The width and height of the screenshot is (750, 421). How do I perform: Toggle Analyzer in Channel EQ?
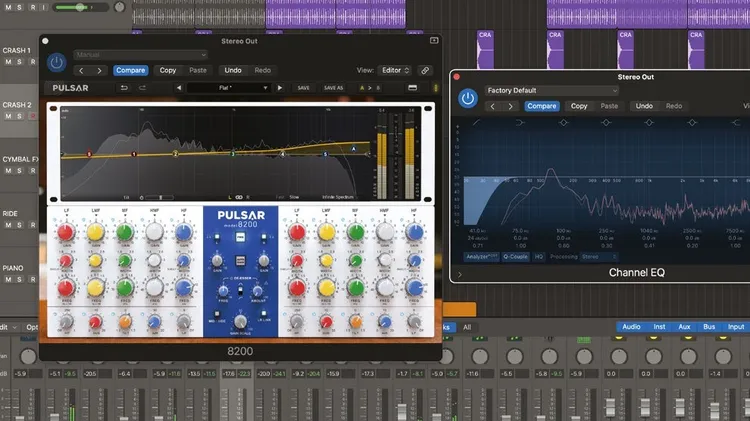[482, 257]
